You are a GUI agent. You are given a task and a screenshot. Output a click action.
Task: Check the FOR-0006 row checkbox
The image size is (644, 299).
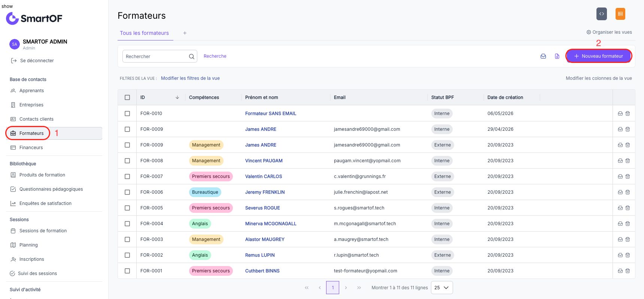point(127,192)
